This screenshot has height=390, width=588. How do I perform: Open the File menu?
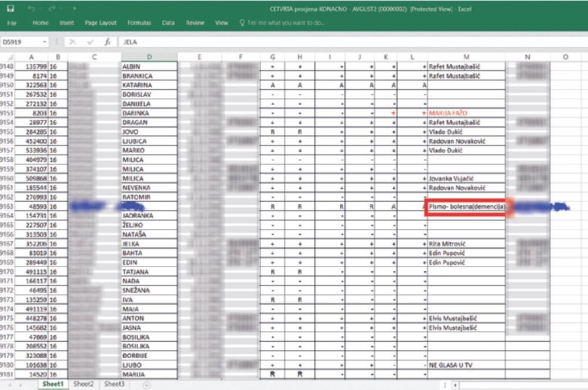tap(12, 23)
